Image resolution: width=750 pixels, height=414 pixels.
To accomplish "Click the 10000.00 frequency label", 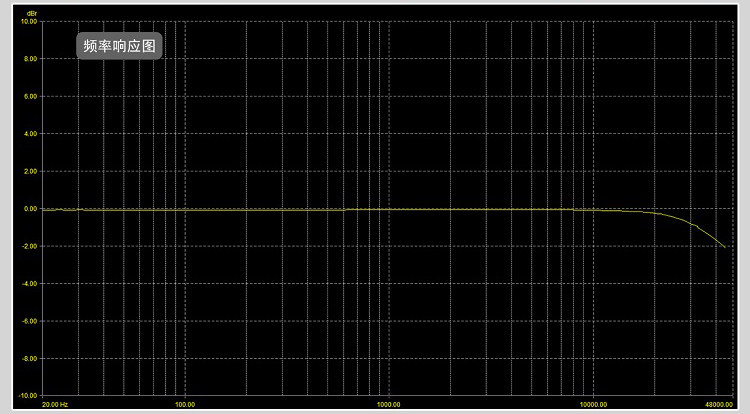I will click(593, 405).
